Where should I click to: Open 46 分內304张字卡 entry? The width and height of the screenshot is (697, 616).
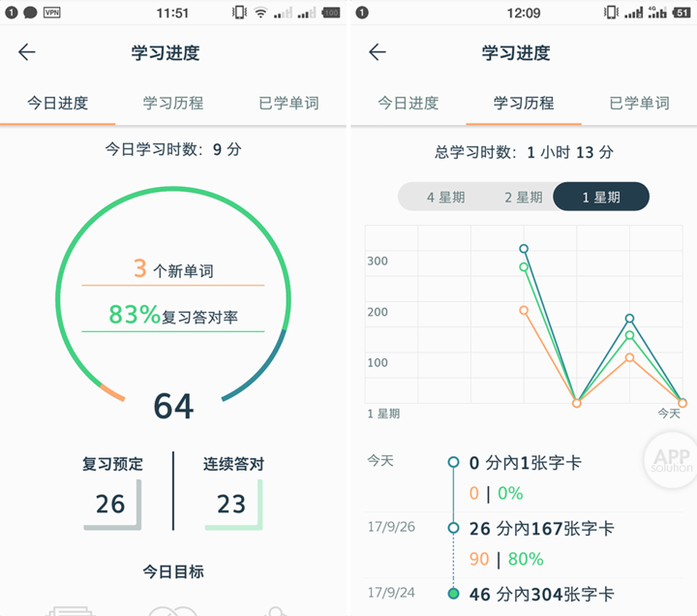click(x=541, y=594)
